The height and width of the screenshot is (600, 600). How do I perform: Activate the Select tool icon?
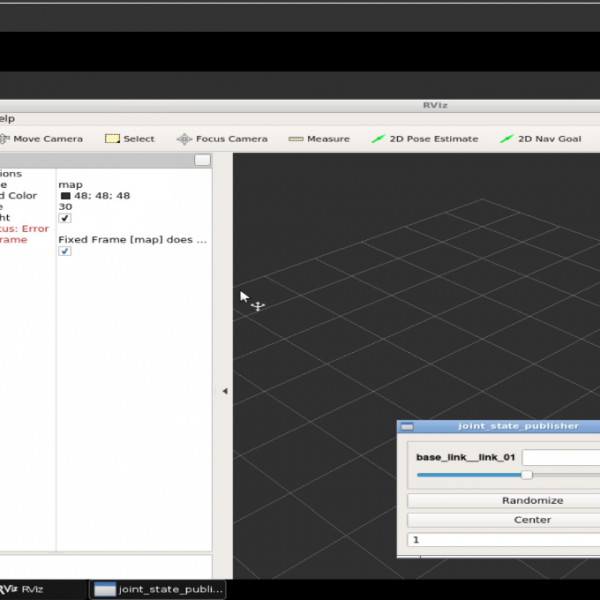112,139
